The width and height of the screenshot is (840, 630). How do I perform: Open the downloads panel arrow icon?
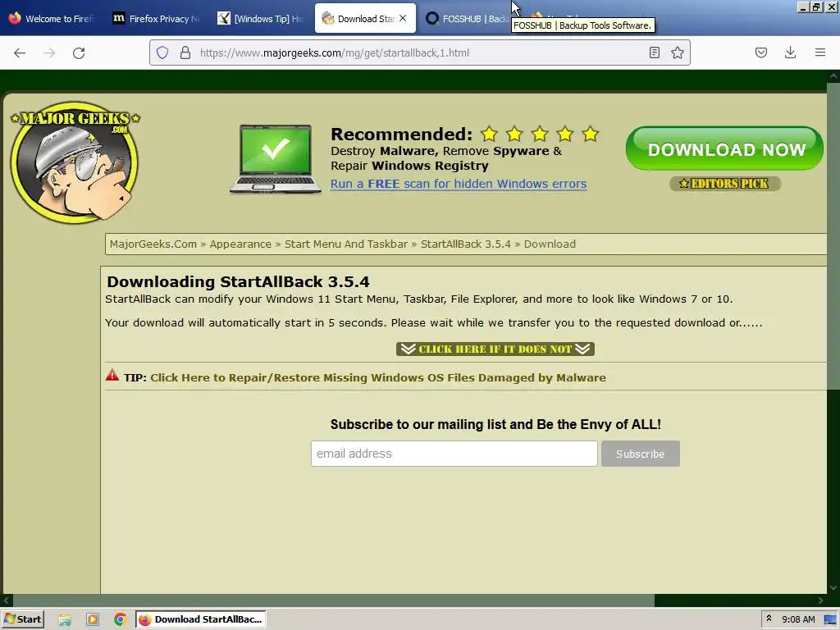(790, 52)
